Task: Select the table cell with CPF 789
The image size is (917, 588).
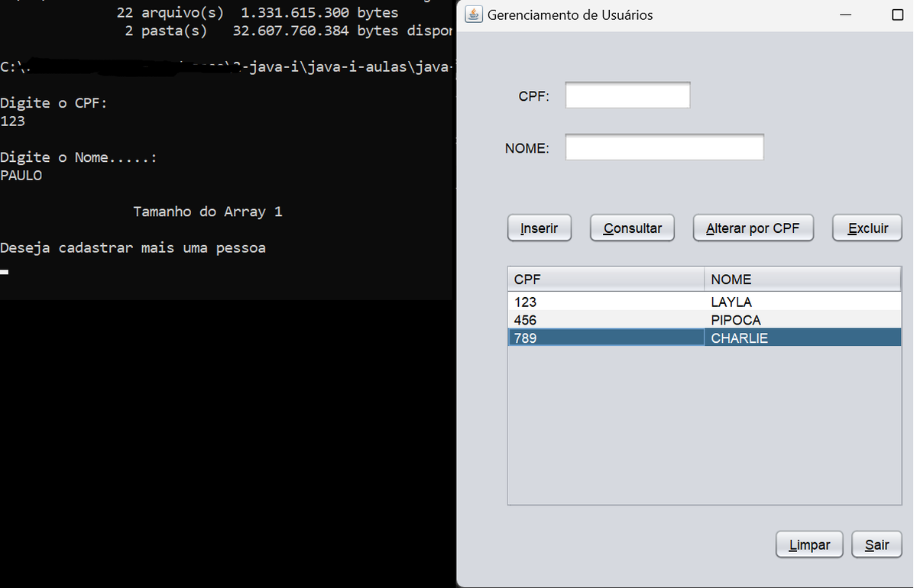Action: [x=606, y=338]
